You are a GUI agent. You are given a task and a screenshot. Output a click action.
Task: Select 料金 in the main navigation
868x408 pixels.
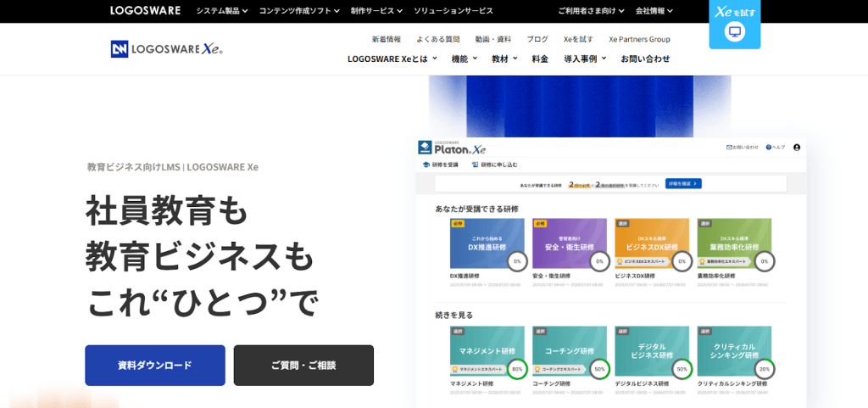(x=540, y=59)
